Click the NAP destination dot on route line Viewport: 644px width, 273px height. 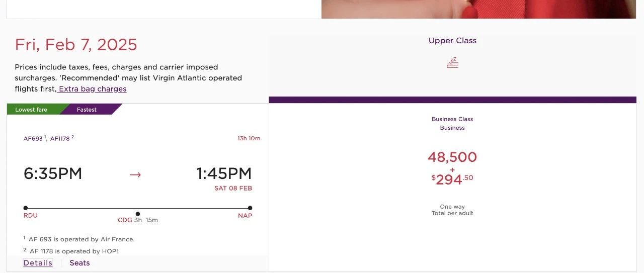[250, 208]
